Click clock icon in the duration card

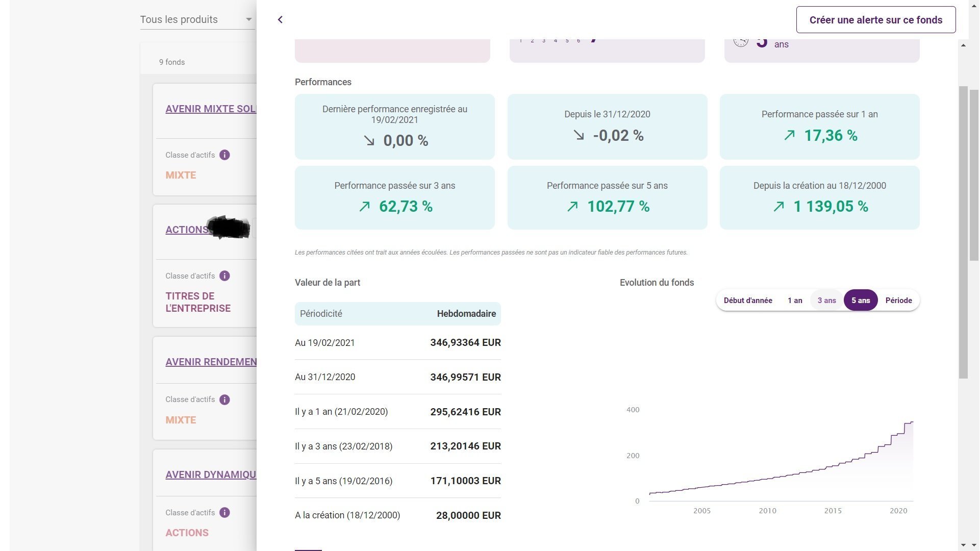741,41
